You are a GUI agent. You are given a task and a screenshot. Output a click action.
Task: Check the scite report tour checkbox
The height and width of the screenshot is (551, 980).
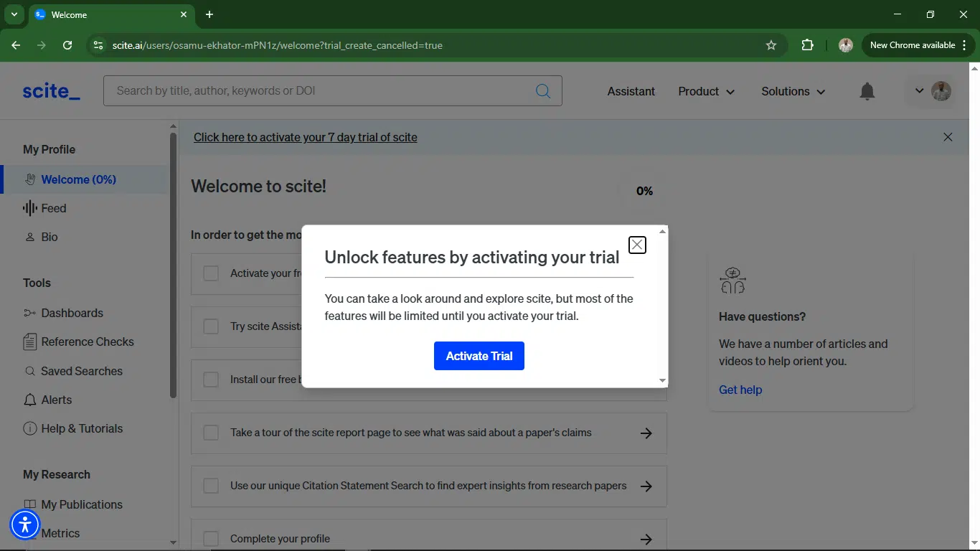pyautogui.click(x=211, y=433)
